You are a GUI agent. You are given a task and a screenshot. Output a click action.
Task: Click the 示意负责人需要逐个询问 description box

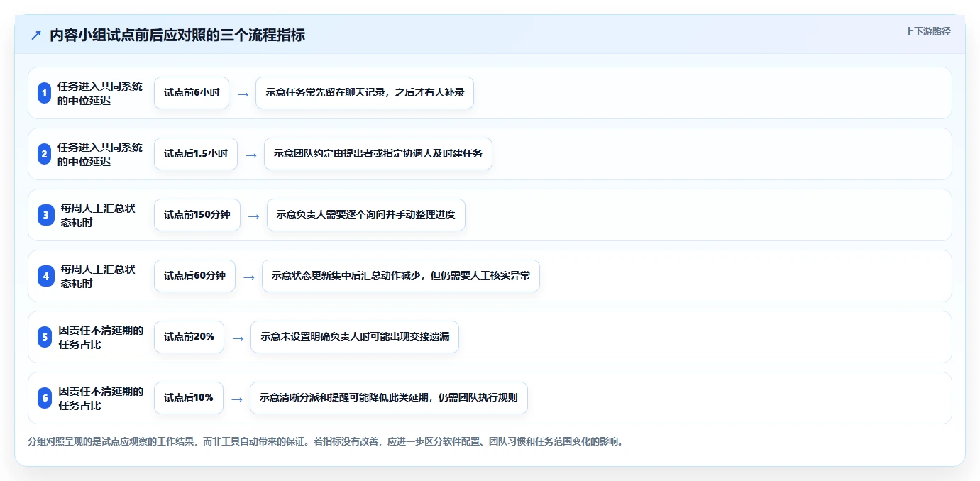[x=366, y=215]
